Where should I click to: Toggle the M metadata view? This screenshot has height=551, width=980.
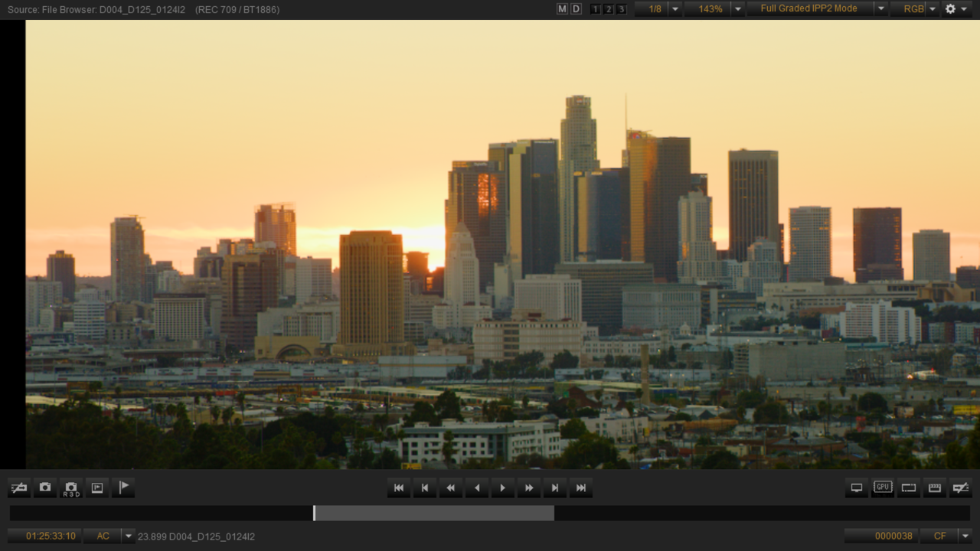click(x=561, y=8)
